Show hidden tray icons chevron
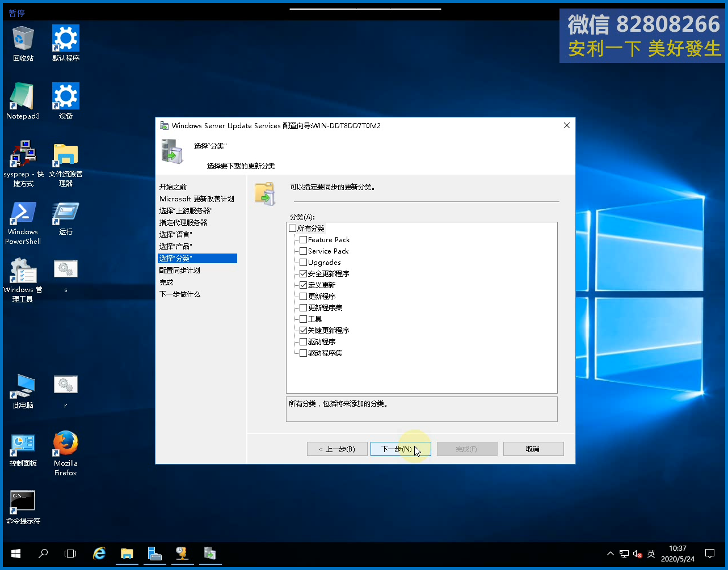The width and height of the screenshot is (728, 570). [611, 554]
